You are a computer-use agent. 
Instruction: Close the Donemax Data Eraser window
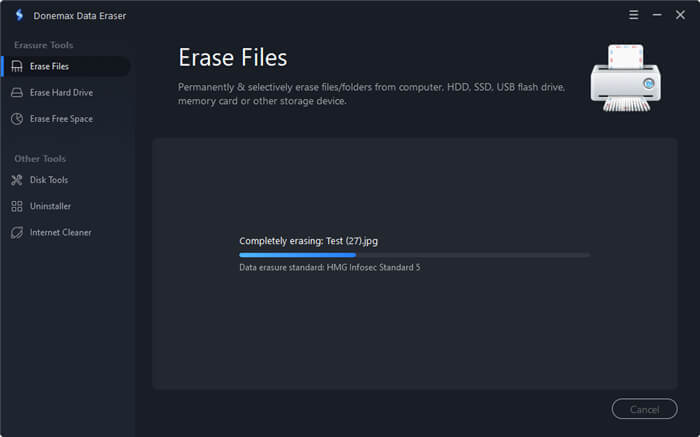tap(680, 15)
